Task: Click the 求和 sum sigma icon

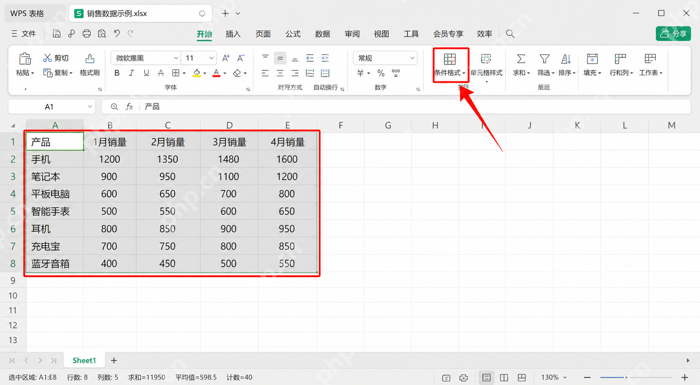Action: [x=521, y=59]
